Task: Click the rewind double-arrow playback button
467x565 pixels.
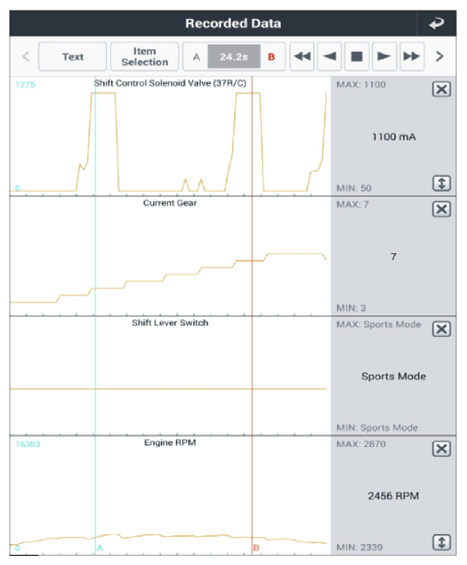Action: point(302,56)
